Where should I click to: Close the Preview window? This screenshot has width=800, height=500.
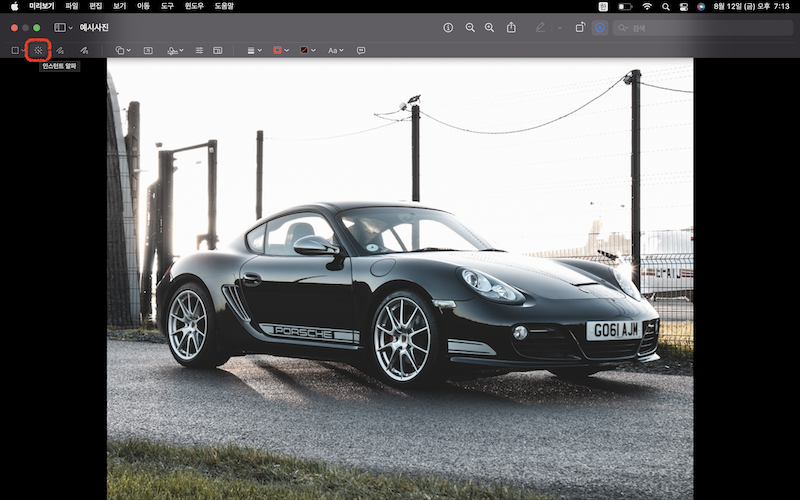coord(14,28)
